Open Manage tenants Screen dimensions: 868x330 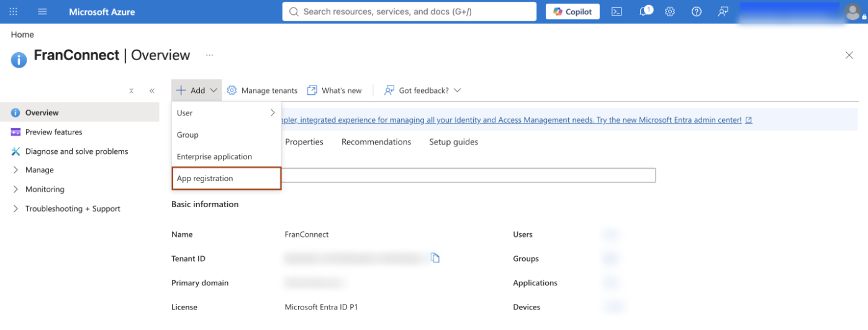pos(262,91)
